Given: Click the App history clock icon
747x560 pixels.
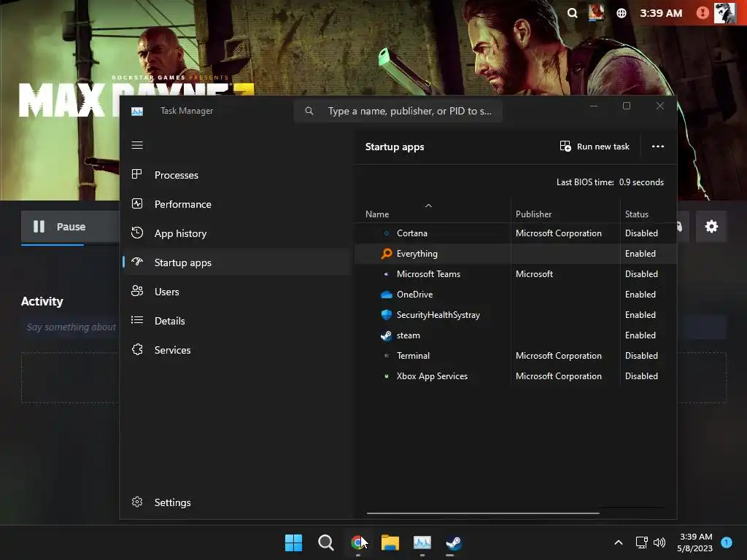Looking at the screenshot, I should pyautogui.click(x=136, y=233).
